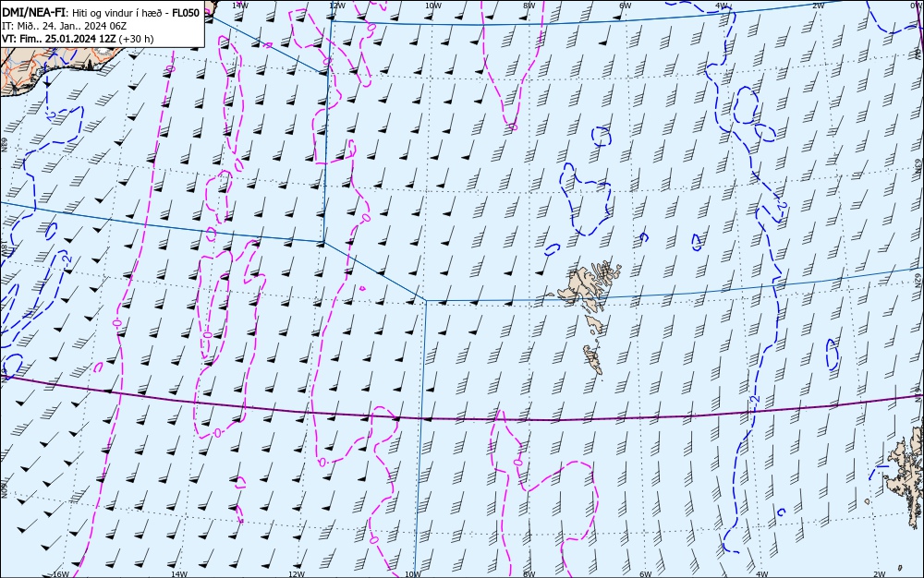Click the 4W longitude label on the bottom edge
Viewport: 924px width, 578px height.
pos(762,574)
